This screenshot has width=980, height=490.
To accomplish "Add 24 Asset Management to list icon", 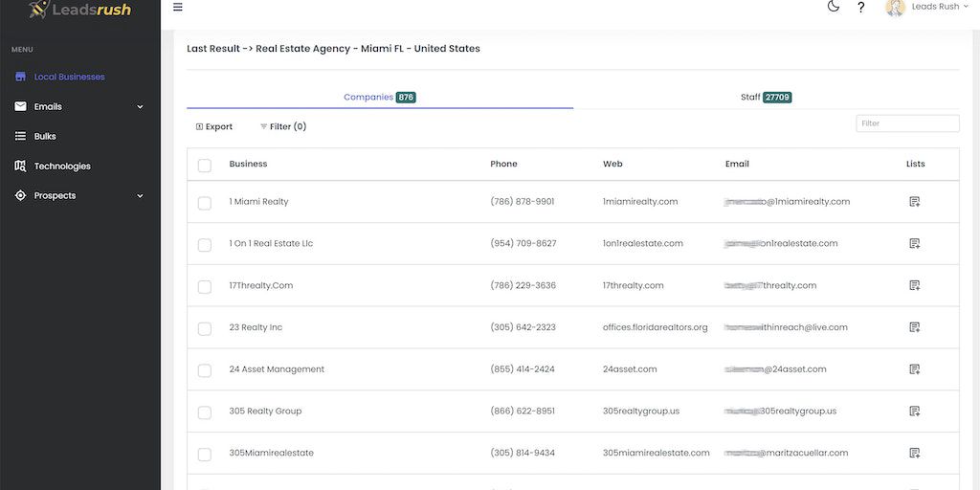I will click(914, 369).
